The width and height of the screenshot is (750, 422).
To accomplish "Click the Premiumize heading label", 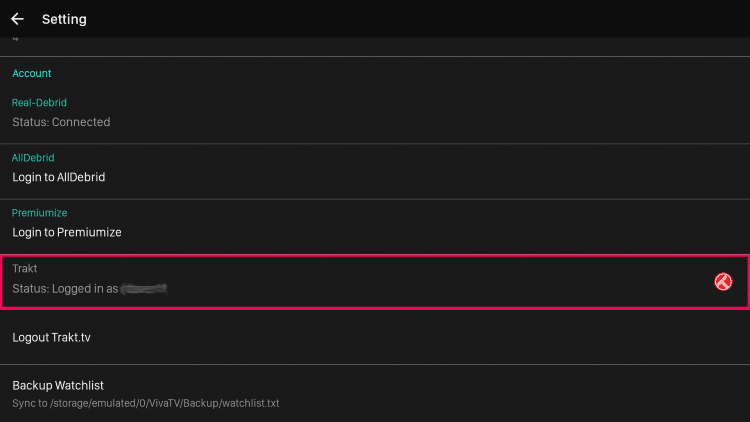I will point(39,213).
